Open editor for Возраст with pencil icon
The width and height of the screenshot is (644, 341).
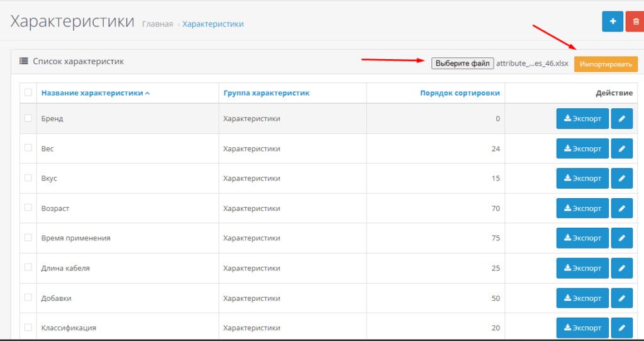(x=622, y=208)
